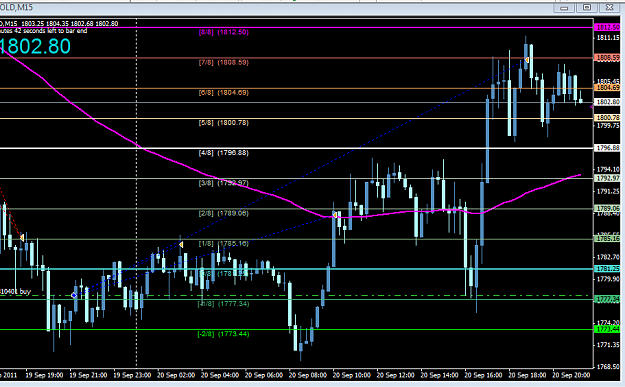Click the 20 Sep 06:00 time label
The height and width of the screenshot is (387, 625).
pos(264,375)
